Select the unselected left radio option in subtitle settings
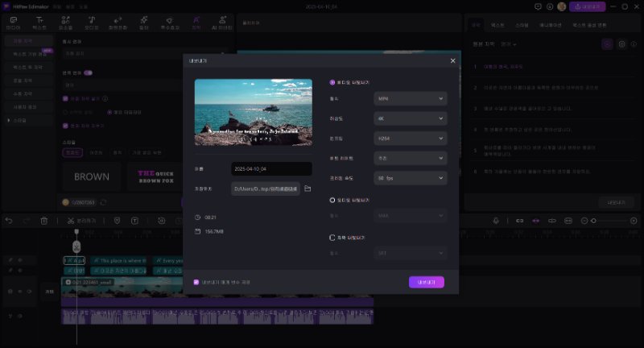Screen dimensions: 644x348 pos(65,112)
